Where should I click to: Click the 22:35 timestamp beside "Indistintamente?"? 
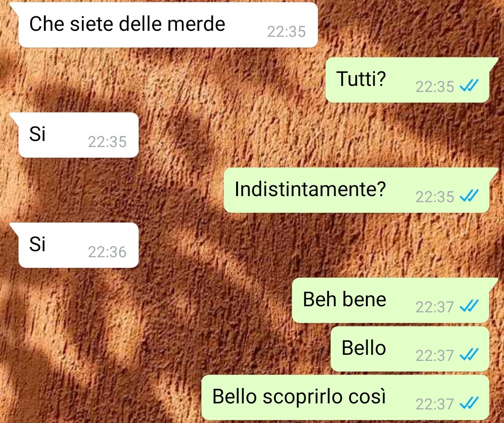point(434,197)
